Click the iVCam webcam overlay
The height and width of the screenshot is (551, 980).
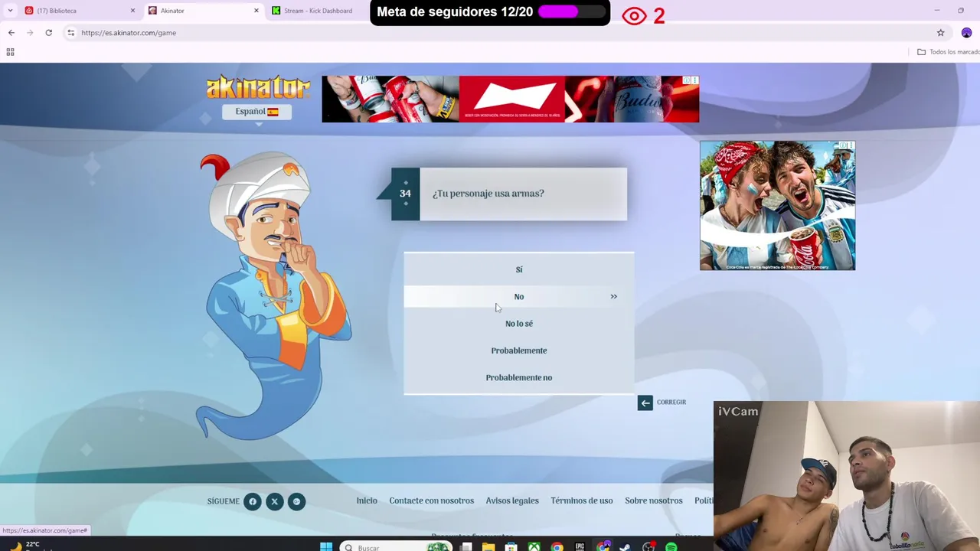click(x=847, y=476)
